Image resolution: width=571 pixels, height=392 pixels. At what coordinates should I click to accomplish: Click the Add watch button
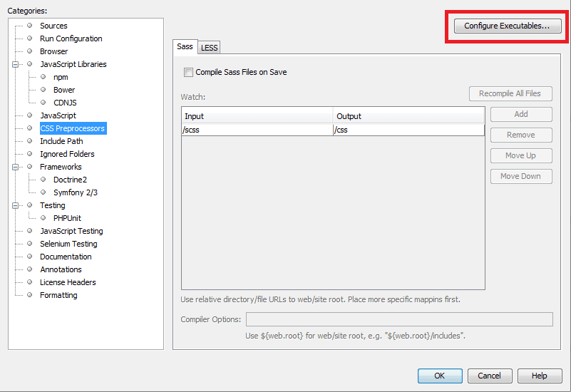tap(521, 114)
